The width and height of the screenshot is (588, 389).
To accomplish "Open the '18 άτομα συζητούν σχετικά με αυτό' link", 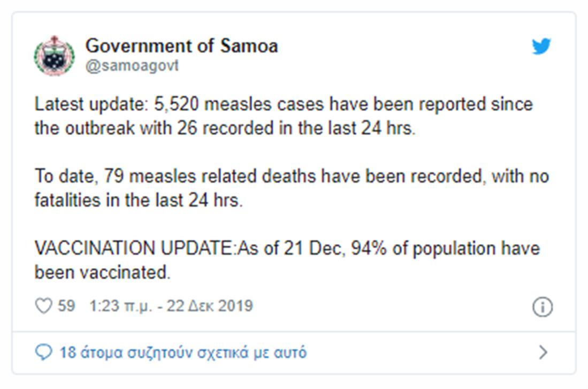I will [x=183, y=353].
